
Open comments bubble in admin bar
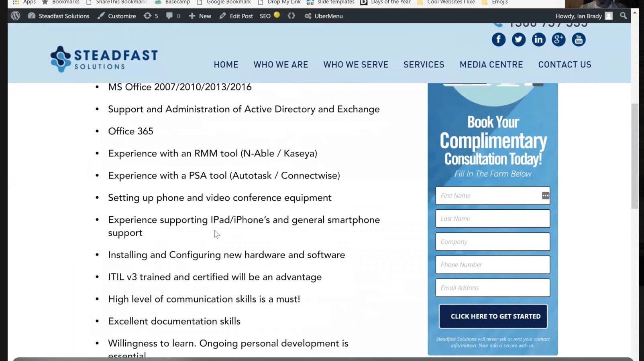(173, 16)
